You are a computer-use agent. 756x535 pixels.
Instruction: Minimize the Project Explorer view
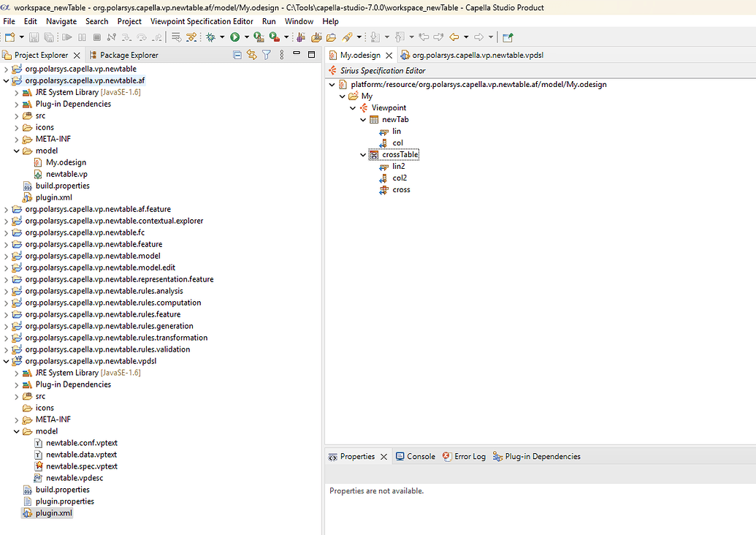pyautogui.click(x=297, y=55)
